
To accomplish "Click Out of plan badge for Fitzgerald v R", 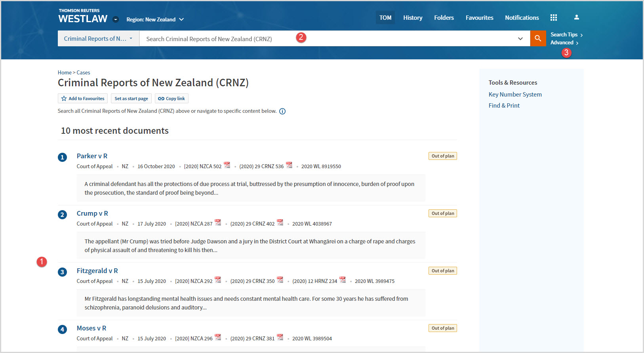I will coord(443,271).
